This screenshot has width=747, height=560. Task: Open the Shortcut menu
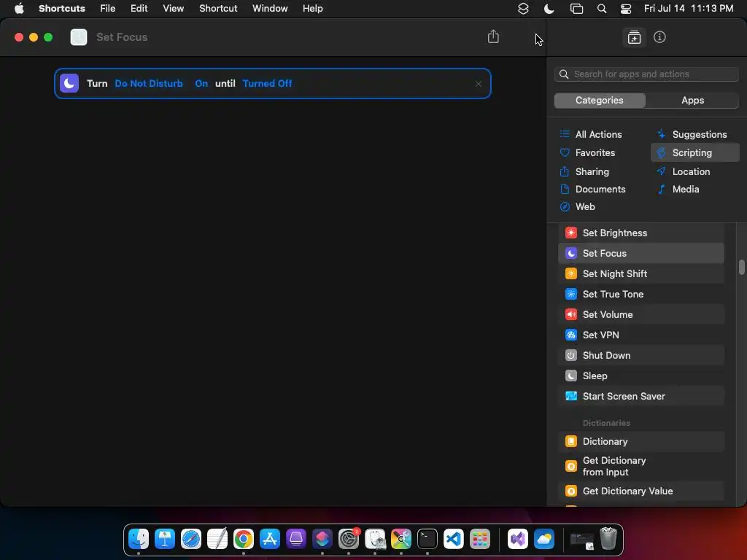tap(218, 9)
